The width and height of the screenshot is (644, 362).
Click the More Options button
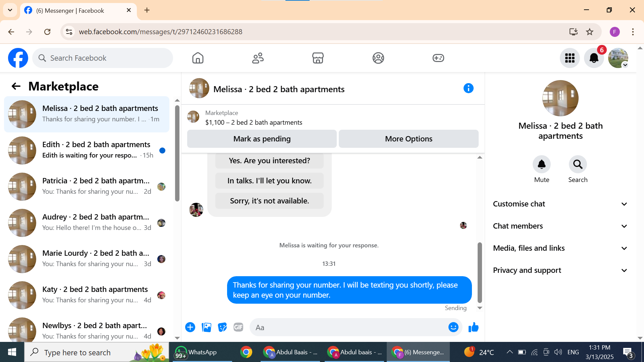[409, 139]
